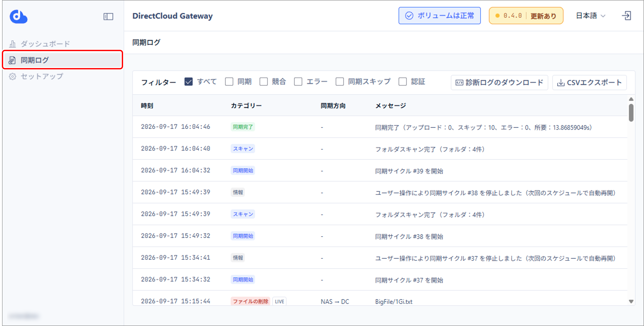Enable the 認証 filter checkbox
This screenshot has height=326, width=644.
pyautogui.click(x=402, y=82)
